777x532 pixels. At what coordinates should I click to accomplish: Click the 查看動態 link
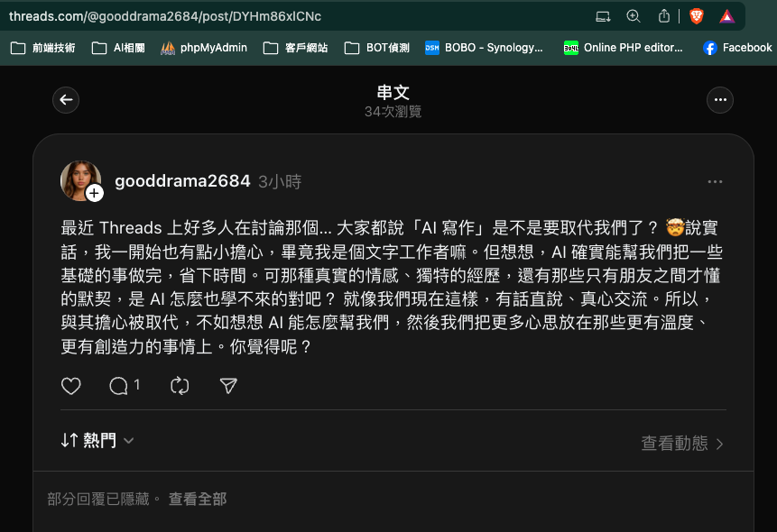point(682,443)
